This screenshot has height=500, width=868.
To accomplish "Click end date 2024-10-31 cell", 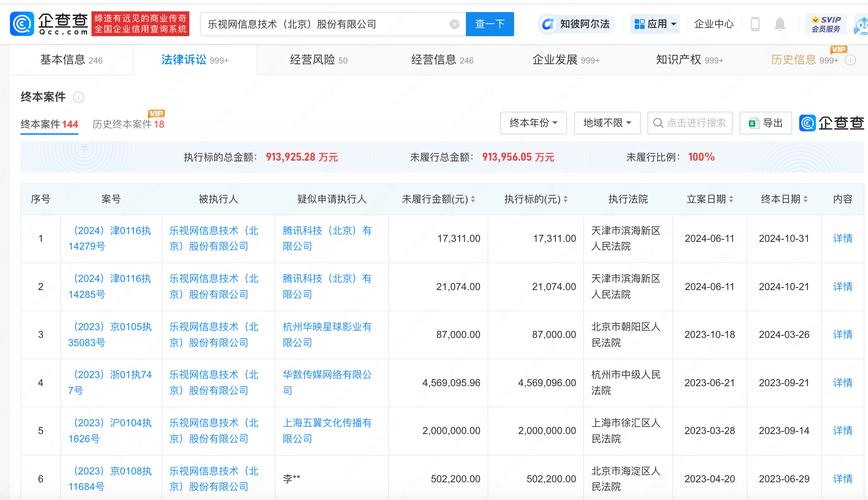I will click(x=784, y=239).
